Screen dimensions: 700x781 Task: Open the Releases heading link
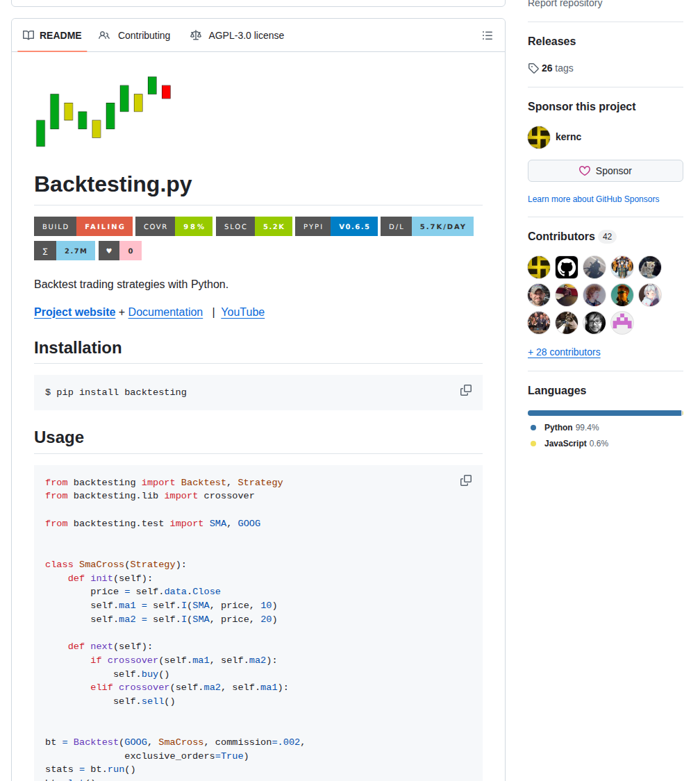(551, 42)
